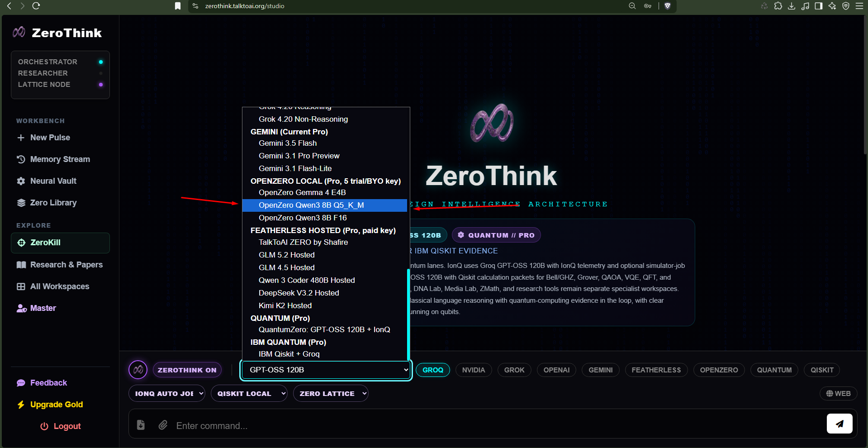Viewport: 868px width, 448px height.
Task: Click the password key icon in address bar
Action: [x=648, y=6]
